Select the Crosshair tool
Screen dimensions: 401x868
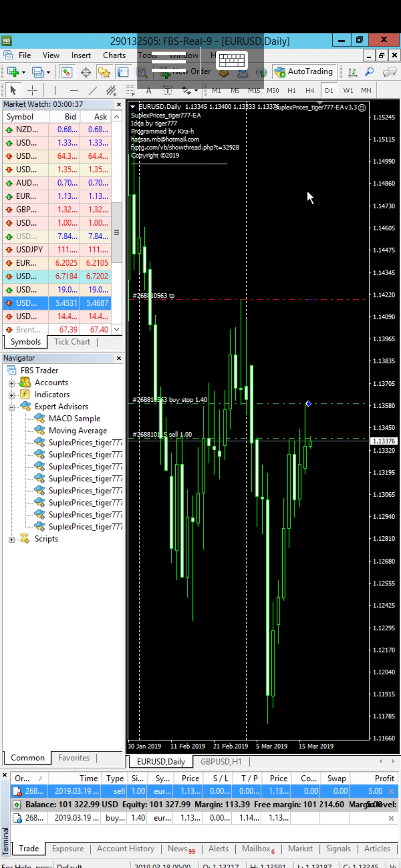click(32, 90)
